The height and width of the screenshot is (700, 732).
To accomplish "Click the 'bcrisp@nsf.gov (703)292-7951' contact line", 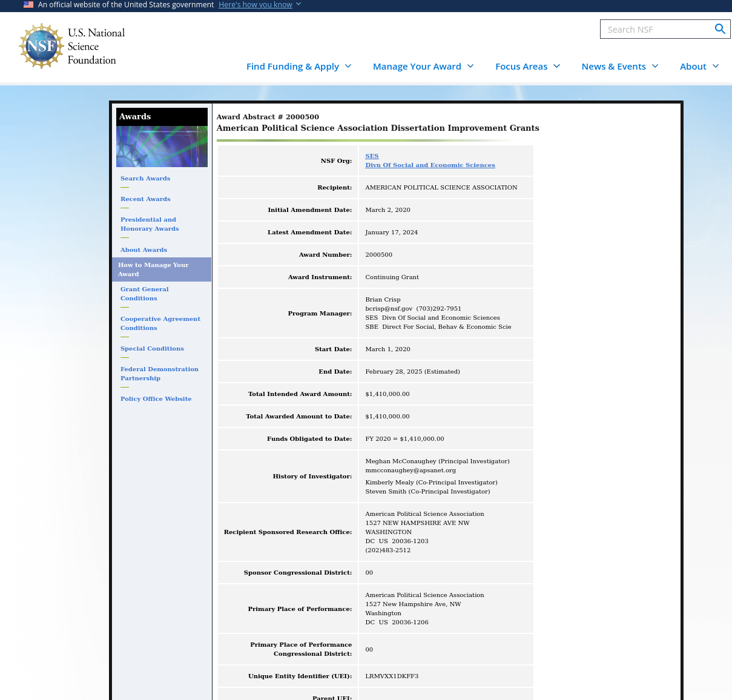I will pos(413,309).
